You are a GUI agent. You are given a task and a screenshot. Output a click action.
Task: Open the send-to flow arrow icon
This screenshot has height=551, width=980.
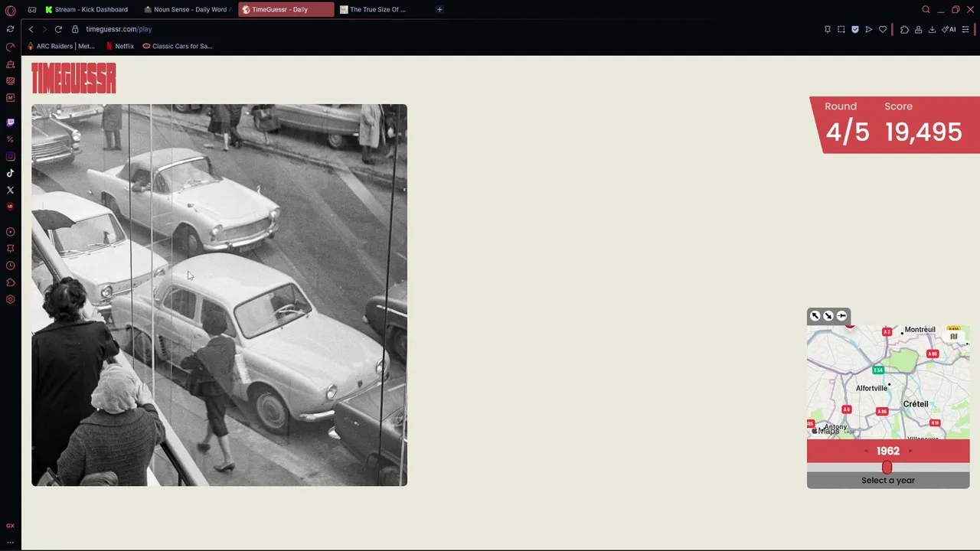point(869,29)
